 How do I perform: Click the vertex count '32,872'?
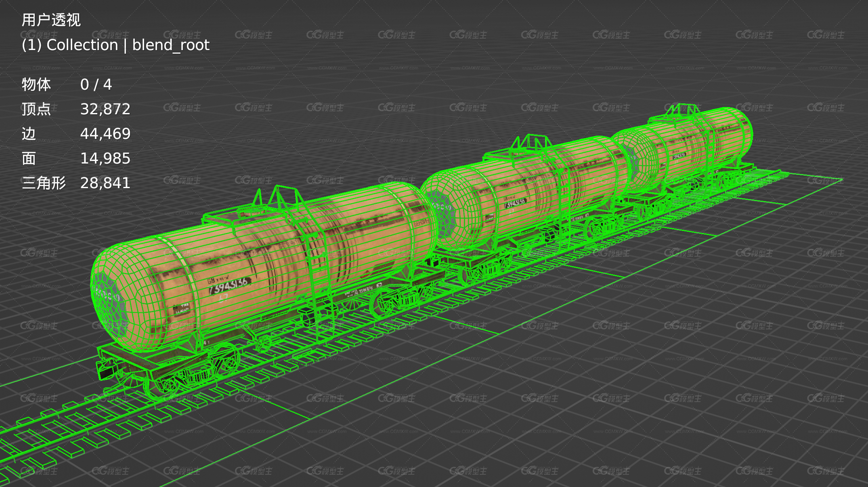105,109
